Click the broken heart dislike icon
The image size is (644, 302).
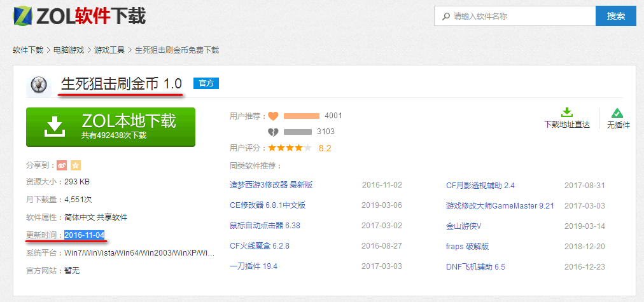[273, 132]
